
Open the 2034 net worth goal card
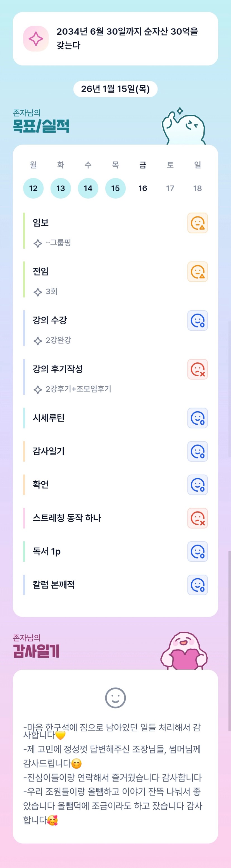click(127, 38)
